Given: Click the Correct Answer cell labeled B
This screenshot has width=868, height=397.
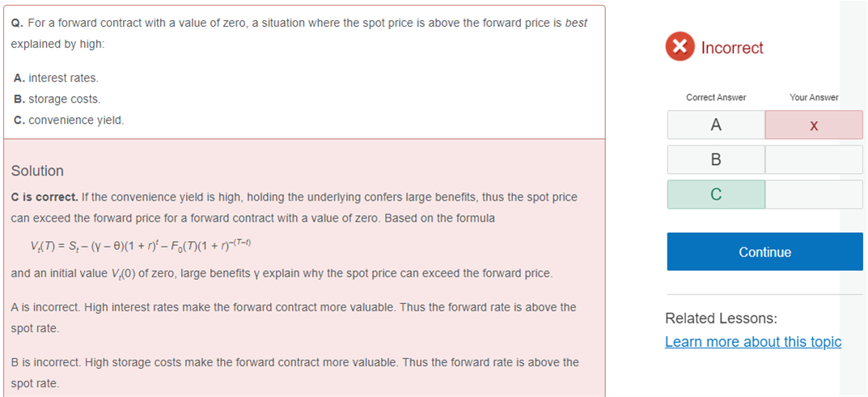Looking at the screenshot, I should click(716, 160).
